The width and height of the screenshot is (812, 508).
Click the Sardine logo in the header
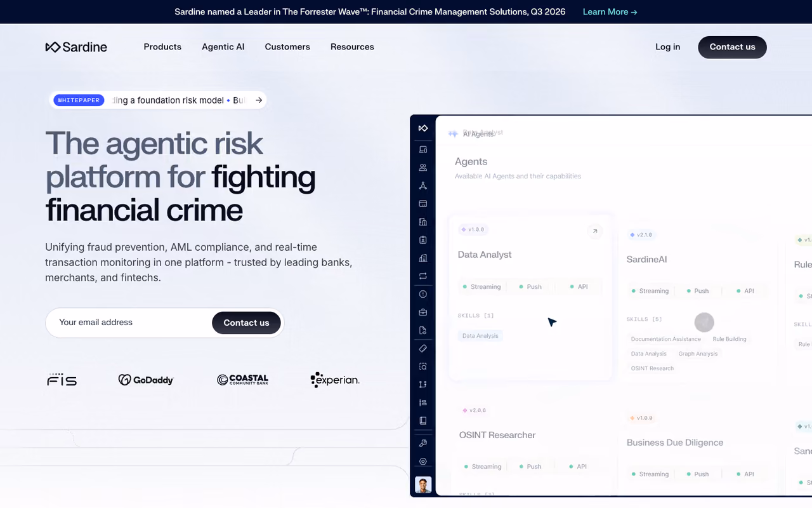[76, 47]
